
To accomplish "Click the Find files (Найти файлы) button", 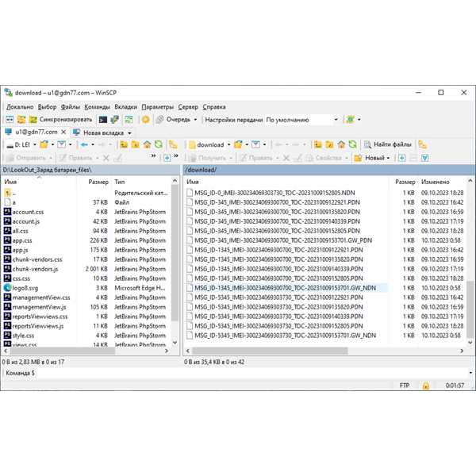I will (x=388, y=144).
